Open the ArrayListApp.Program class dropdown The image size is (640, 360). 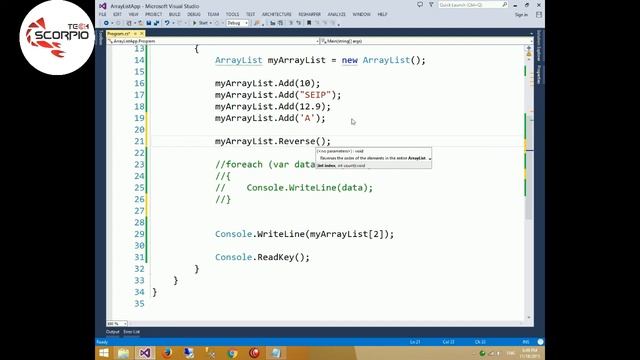point(213,41)
